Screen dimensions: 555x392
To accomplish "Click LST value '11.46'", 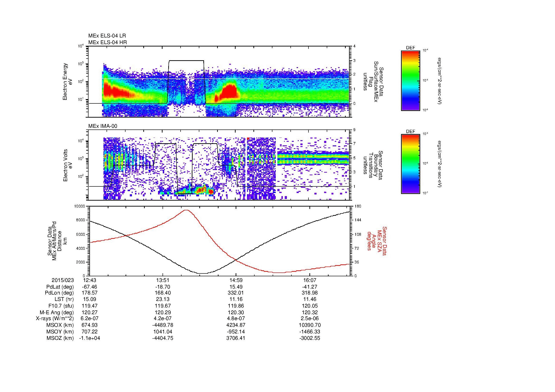I will pos(310,299).
